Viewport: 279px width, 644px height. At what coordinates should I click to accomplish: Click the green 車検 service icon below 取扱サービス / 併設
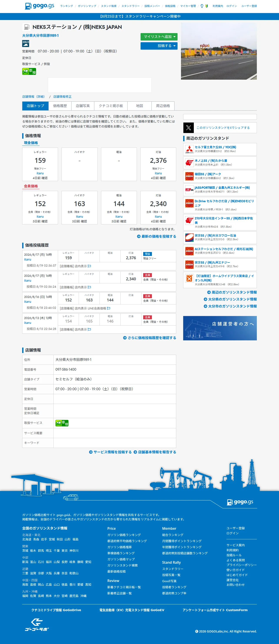point(29,72)
